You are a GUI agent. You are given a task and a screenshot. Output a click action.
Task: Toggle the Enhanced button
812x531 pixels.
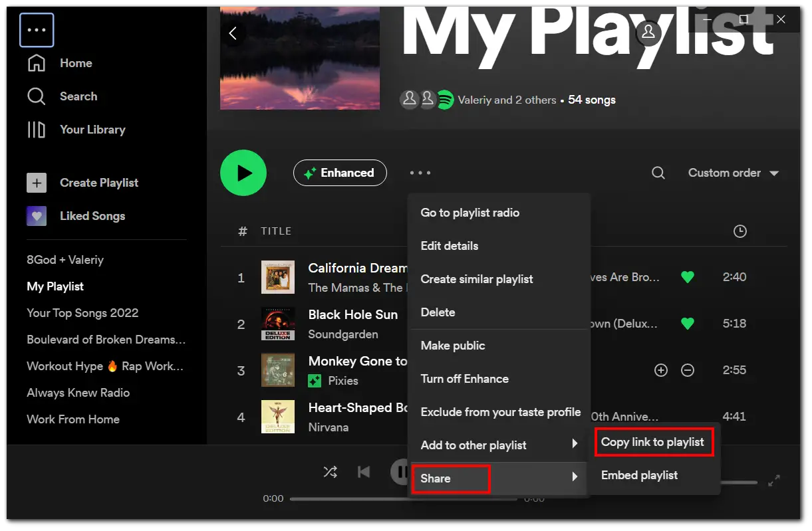pos(340,173)
